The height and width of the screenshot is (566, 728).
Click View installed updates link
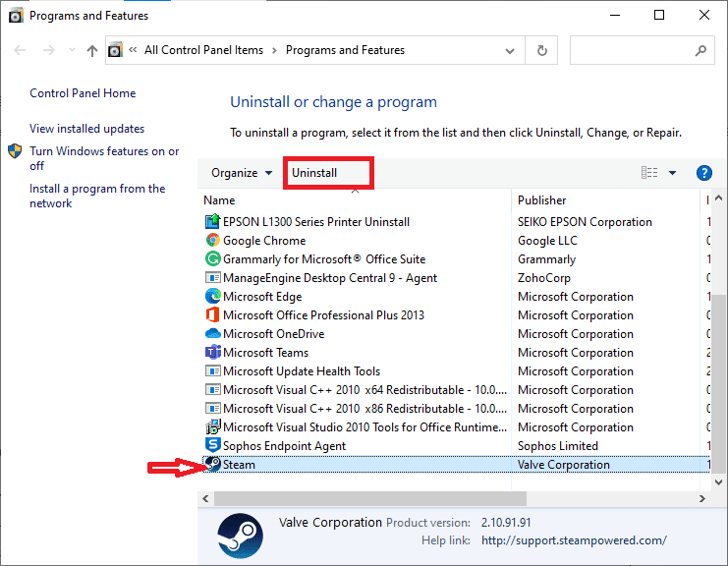[x=86, y=129]
